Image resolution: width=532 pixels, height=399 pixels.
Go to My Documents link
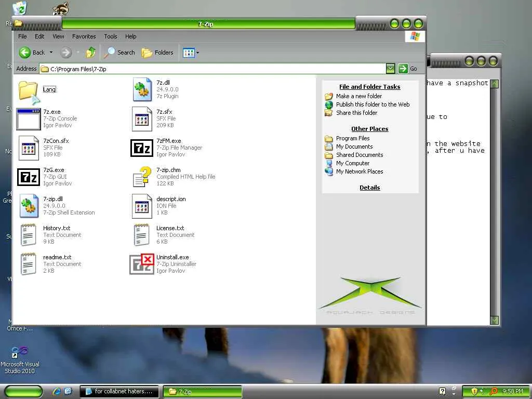354,147
